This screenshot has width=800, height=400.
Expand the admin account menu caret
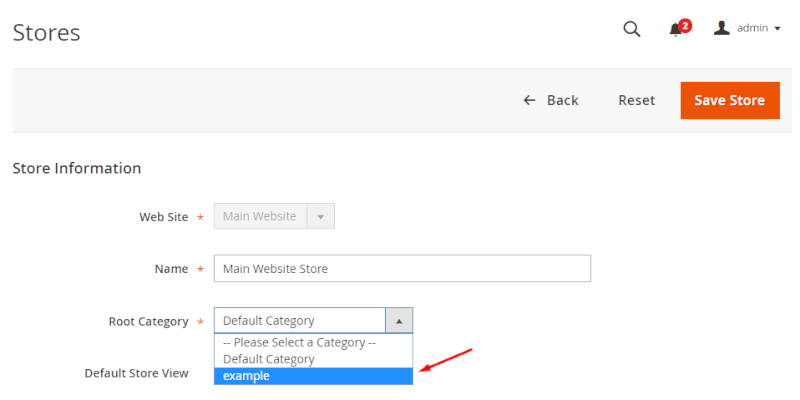[x=777, y=29]
